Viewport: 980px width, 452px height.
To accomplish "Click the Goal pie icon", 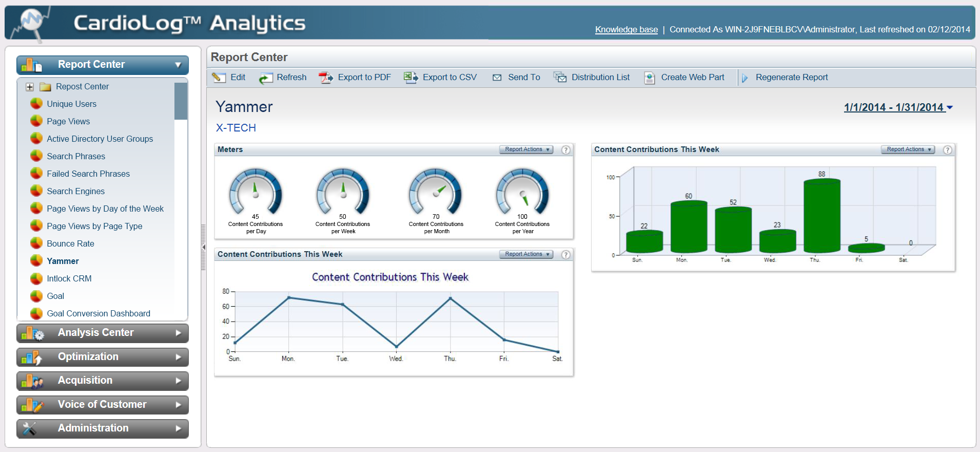I will click(x=36, y=296).
